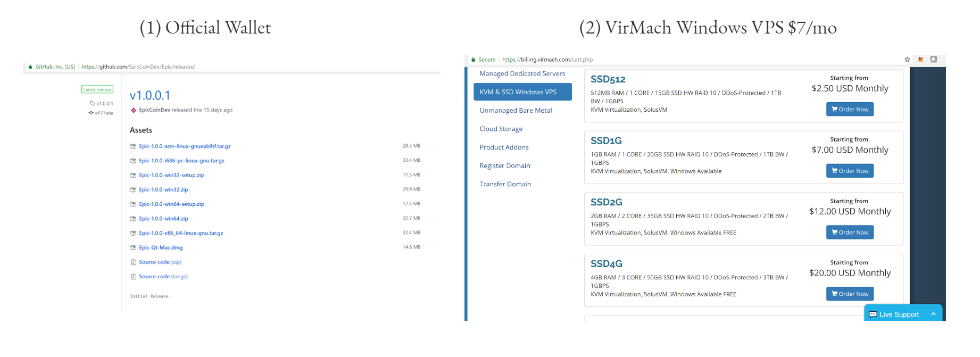The height and width of the screenshot is (357, 980).
Task: Open Register Domain menu item
Action: point(505,165)
